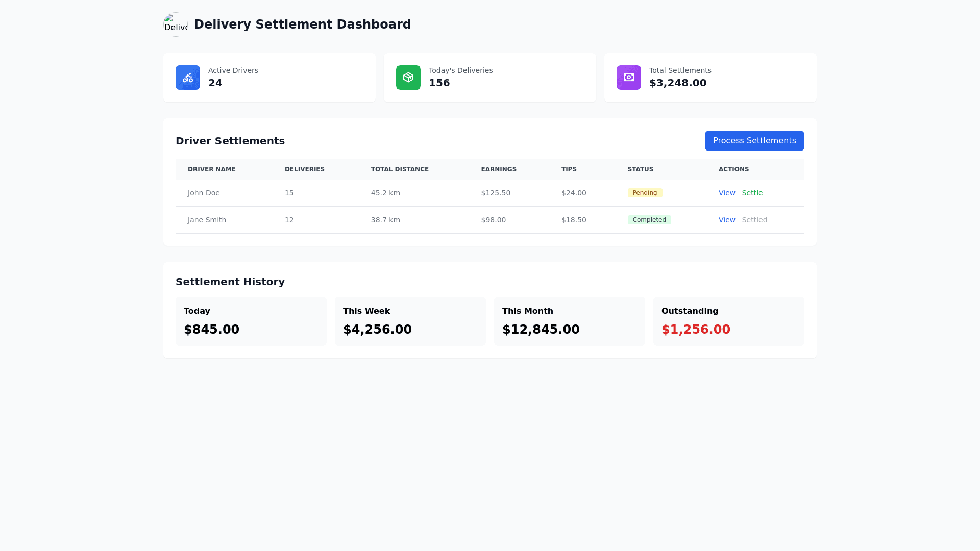The width and height of the screenshot is (980, 551).
Task: Sort the table by EARNINGS column
Action: [499, 169]
